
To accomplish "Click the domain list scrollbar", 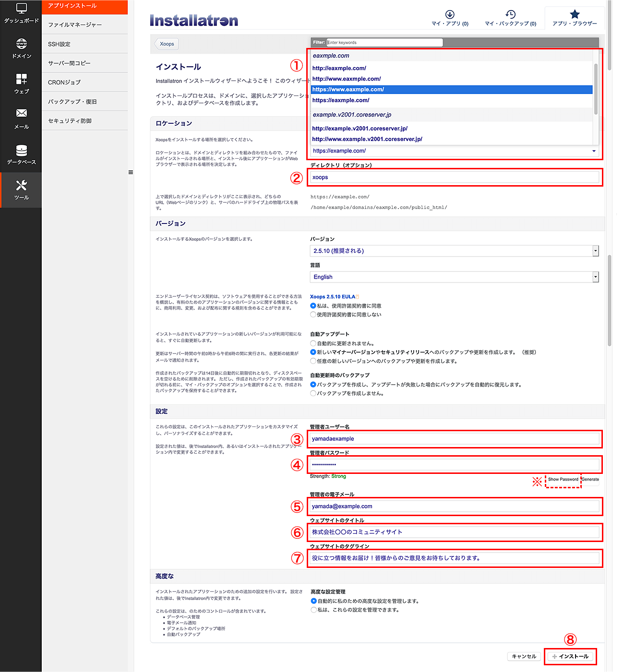I will pos(596,89).
